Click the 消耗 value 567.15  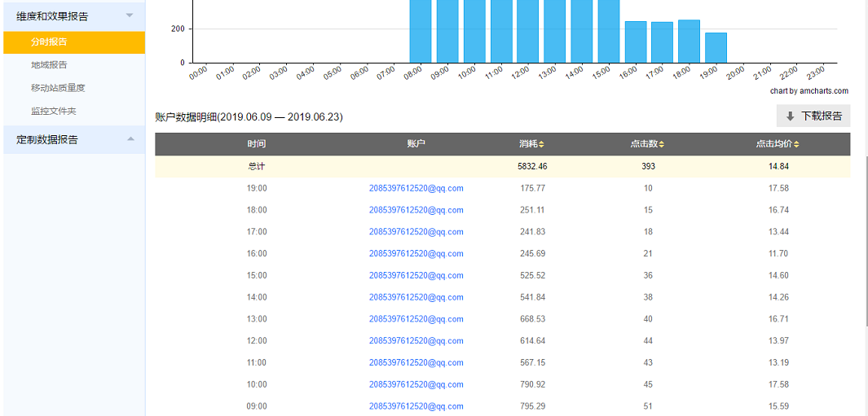[532, 362]
